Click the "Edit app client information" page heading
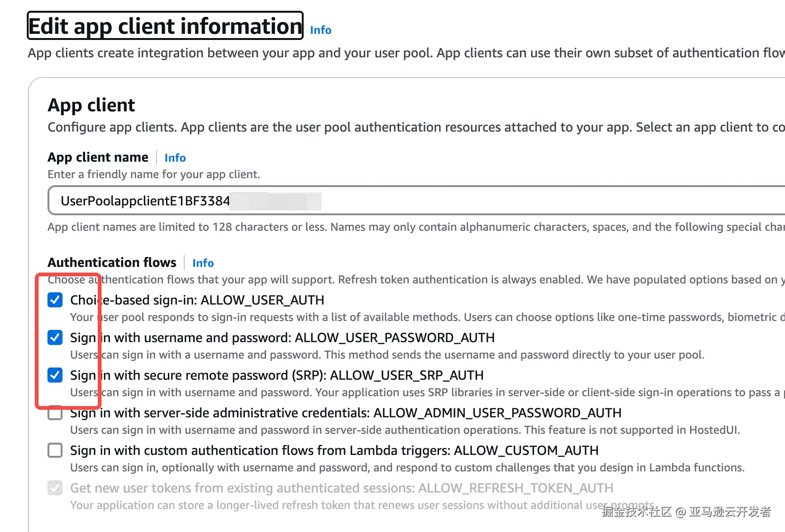Image resolution: width=785 pixels, height=532 pixels. 165,26
